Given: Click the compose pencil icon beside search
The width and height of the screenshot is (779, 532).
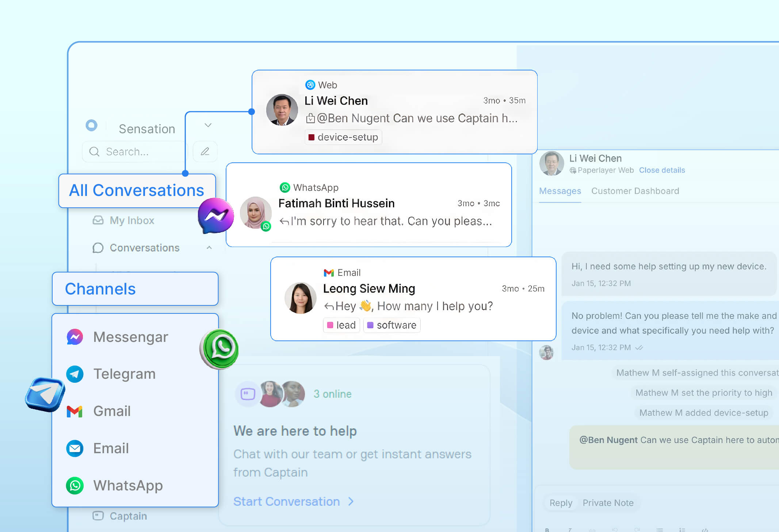Looking at the screenshot, I should (x=205, y=151).
